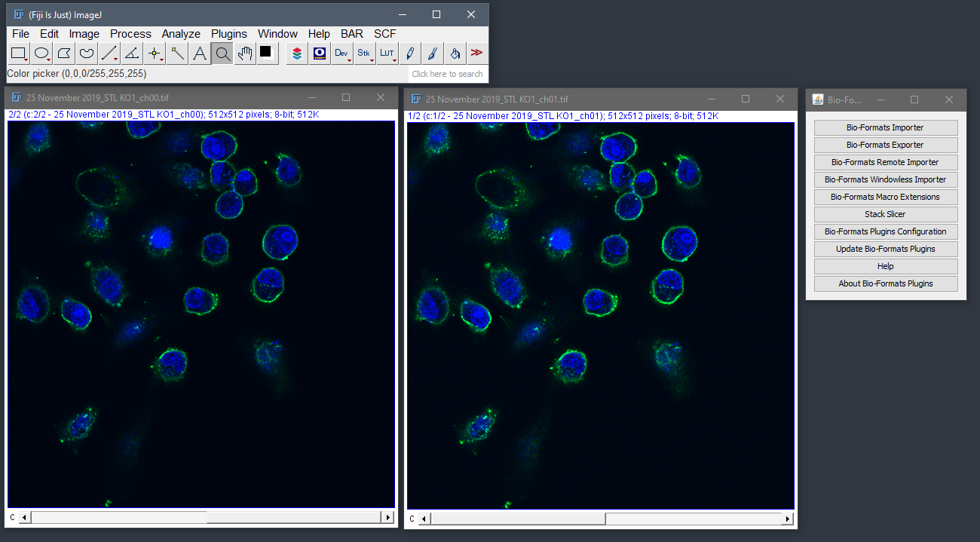Switch to the hand scrolling tool
980x542 pixels.
pos(245,53)
